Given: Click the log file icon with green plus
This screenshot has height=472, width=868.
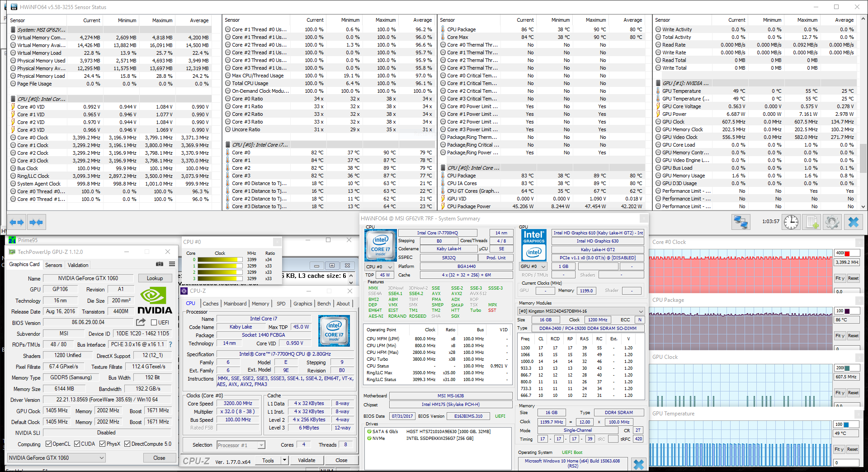Looking at the screenshot, I should 812,222.
